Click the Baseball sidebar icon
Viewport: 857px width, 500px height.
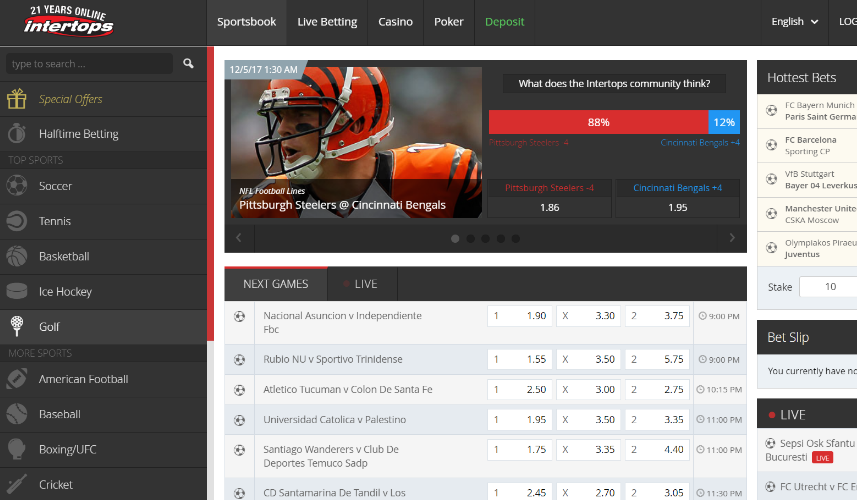click(16, 414)
